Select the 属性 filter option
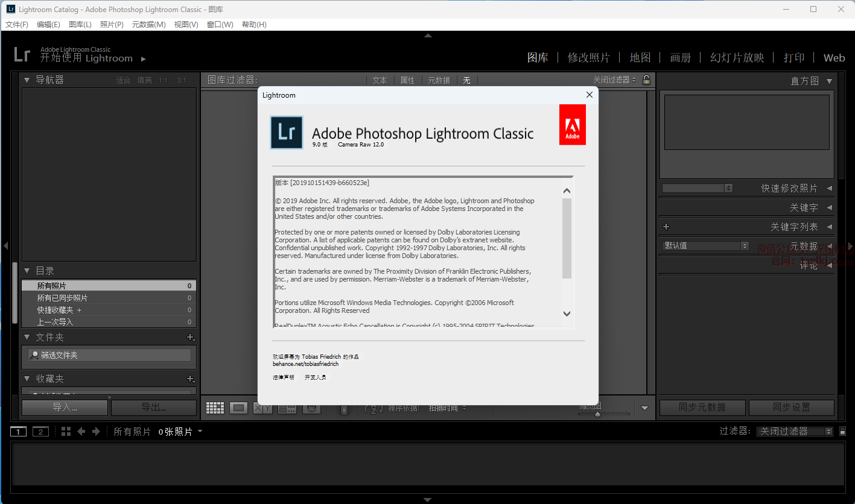Screen dimensions: 855x504 click(x=407, y=80)
